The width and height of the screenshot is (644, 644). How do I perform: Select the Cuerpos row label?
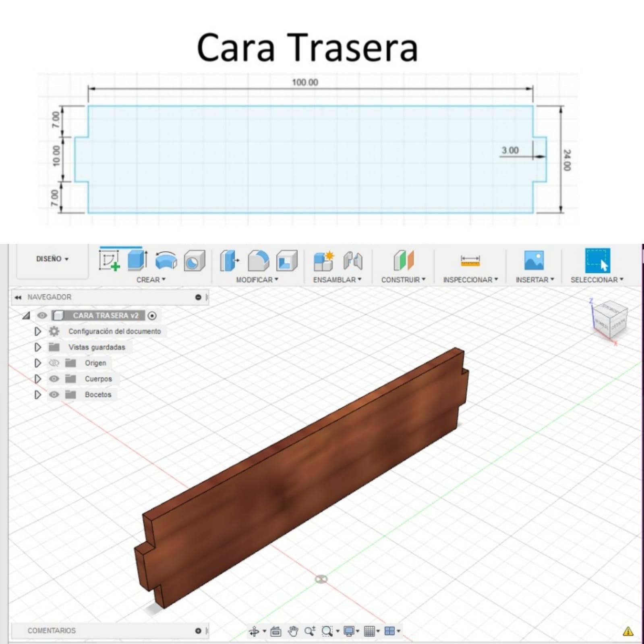[x=98, y=379]
